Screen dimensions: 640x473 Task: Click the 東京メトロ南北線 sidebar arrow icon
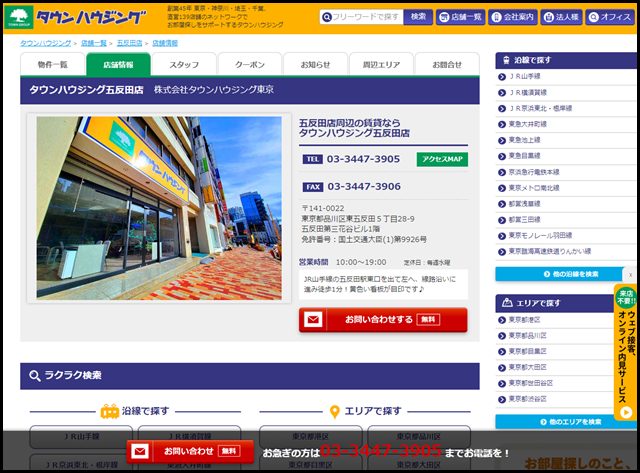click(x=502, y=188)
